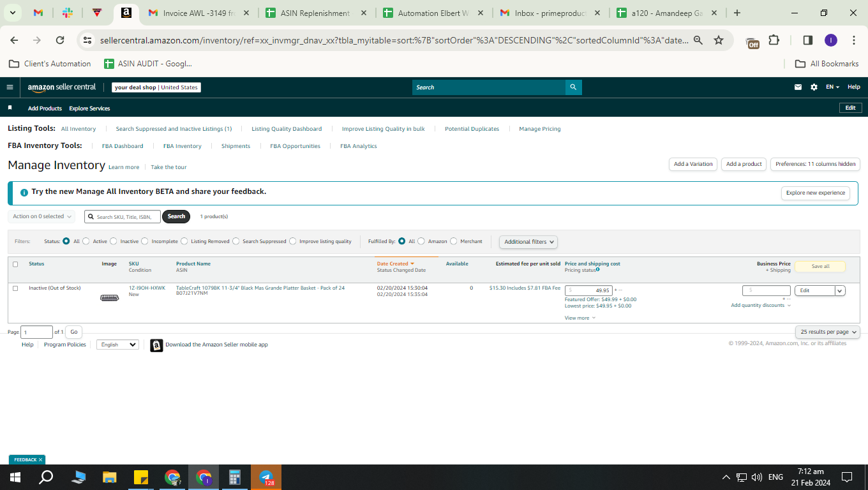
Task: Open the Calculator app in the taskbar
Action: [235, 477]
